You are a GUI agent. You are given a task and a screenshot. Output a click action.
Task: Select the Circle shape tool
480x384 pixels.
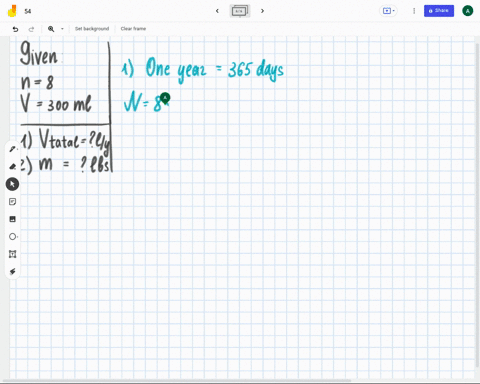[x=13, y=237]
